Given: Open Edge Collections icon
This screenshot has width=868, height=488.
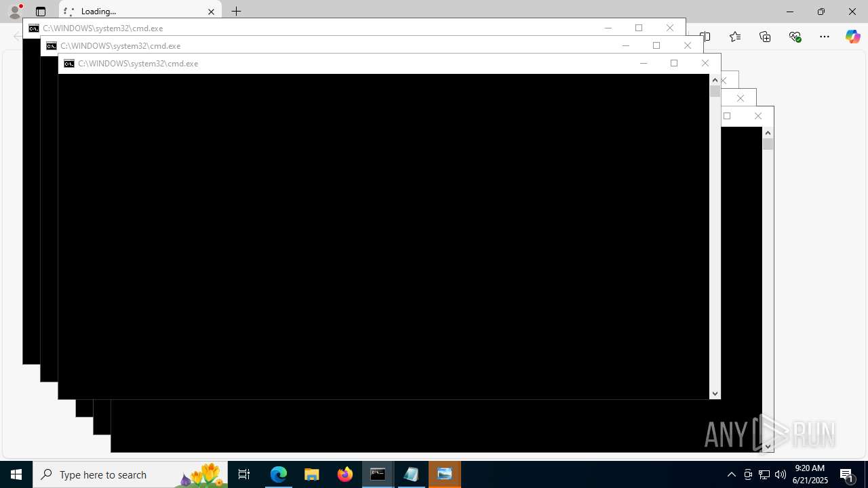Looking at the screenshot, I should tap(765, 37).
